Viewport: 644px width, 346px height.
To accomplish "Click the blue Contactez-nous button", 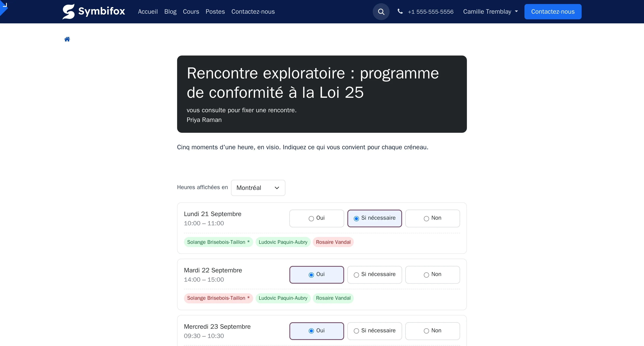I will (x=553, y=12).
